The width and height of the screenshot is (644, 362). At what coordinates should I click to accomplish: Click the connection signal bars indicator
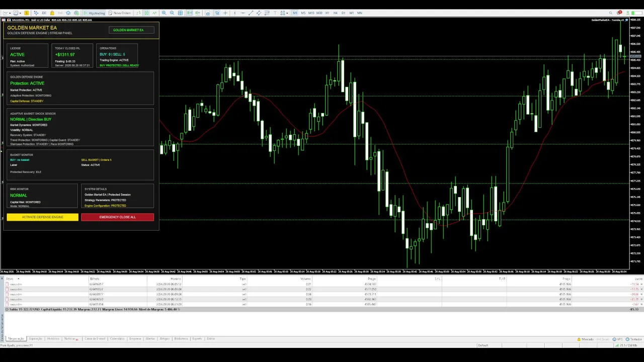coord(617,345)
